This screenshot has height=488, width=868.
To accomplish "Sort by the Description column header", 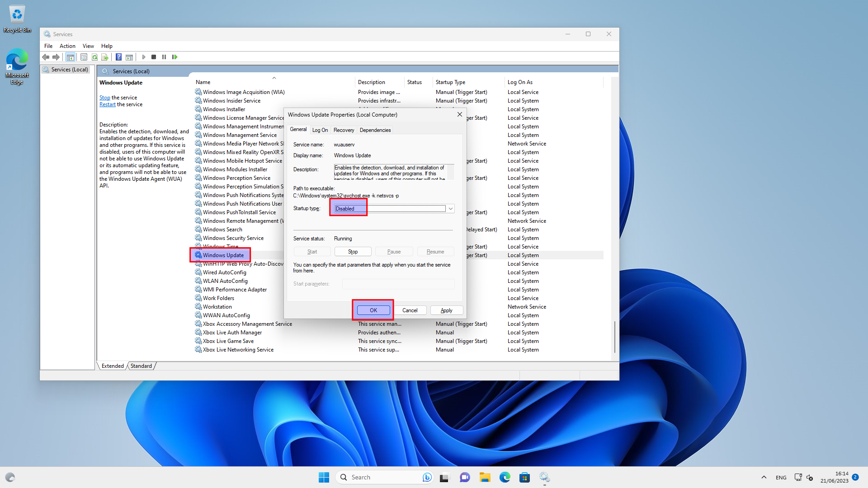I will pos(380,82).
